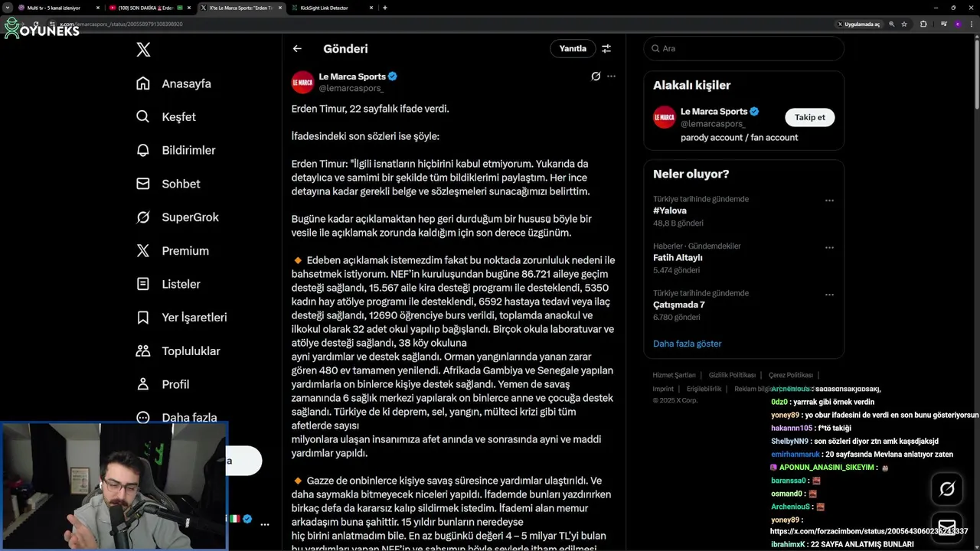Image resolution: width=980 pixels, height=551 pixels.
Task: Open floating Grok button
Action: 947,489
